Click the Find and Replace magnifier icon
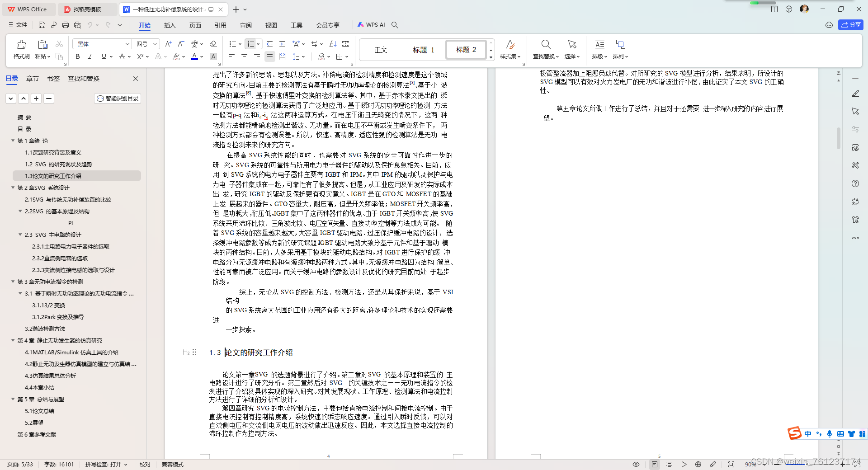This screenshot has height=470, width=868. pos(546,44)
